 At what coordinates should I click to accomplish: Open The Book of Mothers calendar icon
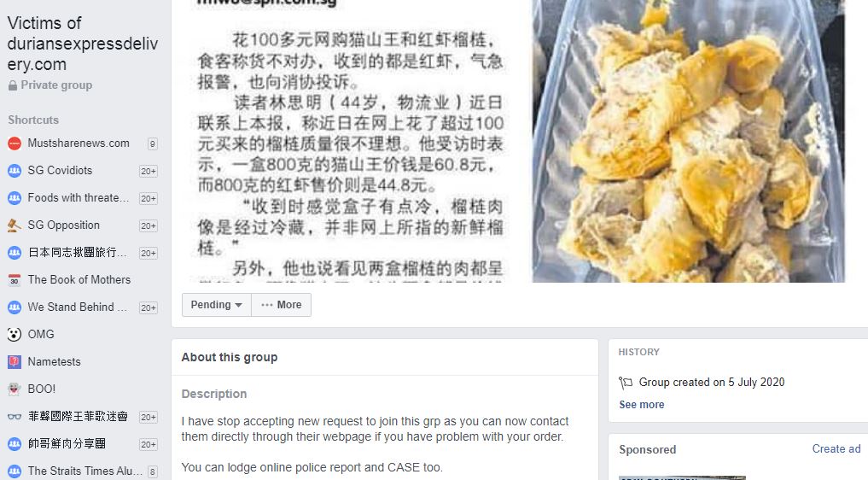(15, 280)
